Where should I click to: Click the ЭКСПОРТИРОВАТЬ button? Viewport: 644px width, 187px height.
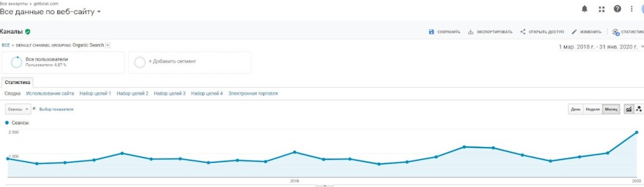point(490,32)
